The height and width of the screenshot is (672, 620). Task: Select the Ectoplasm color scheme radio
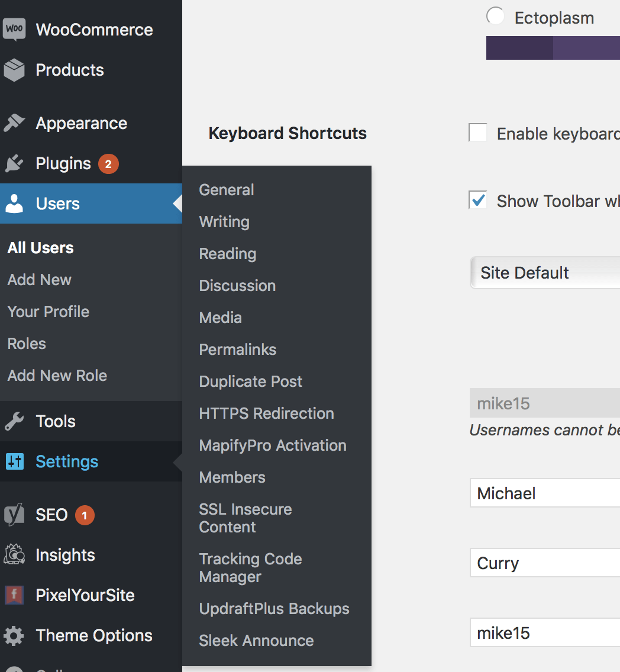click(495, 17)
